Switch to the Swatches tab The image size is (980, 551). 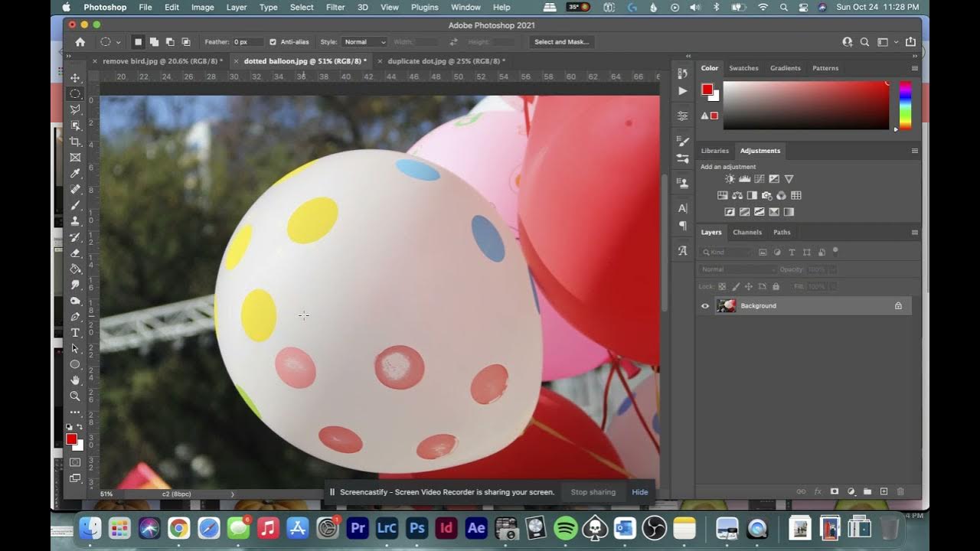click(743, 68)
